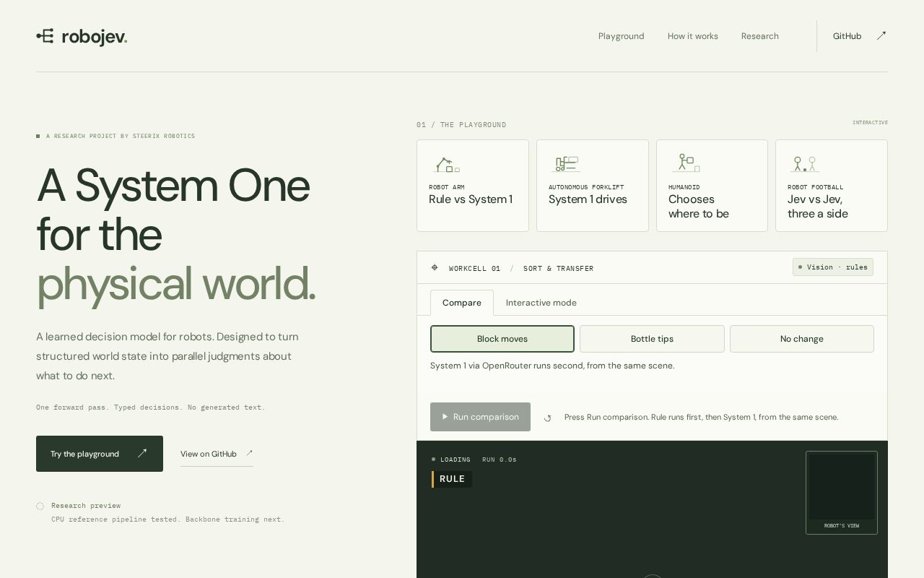Image resolution: width=924 pixels, height=578 pixels.
Task: Choose the No change scenario
Action: click(x=802, y=339)
